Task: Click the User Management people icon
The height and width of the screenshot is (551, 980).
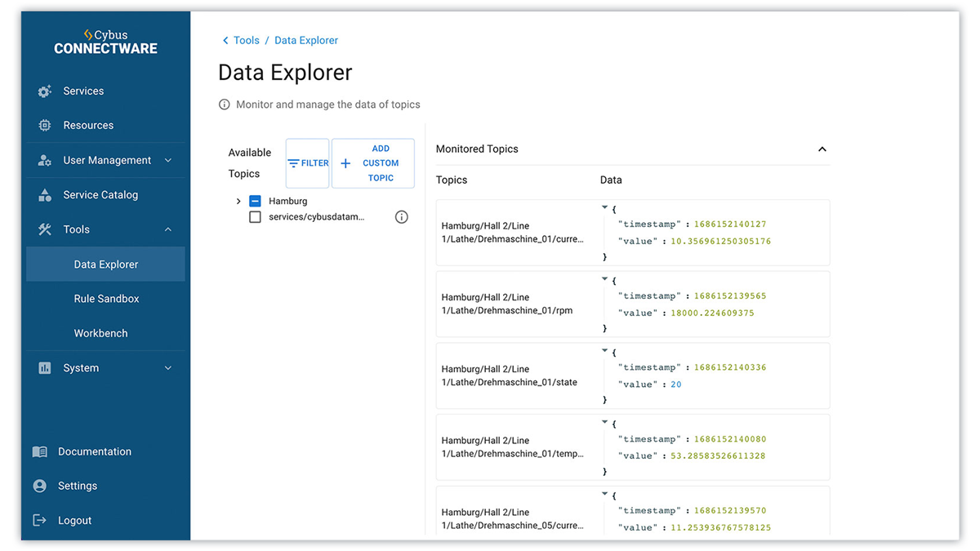Action: pos(45,161)
